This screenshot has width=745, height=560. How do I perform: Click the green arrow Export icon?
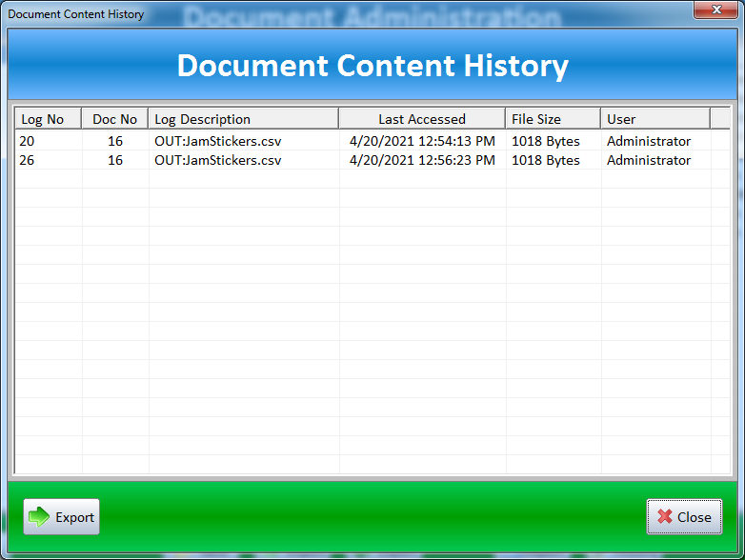[39, 517]
